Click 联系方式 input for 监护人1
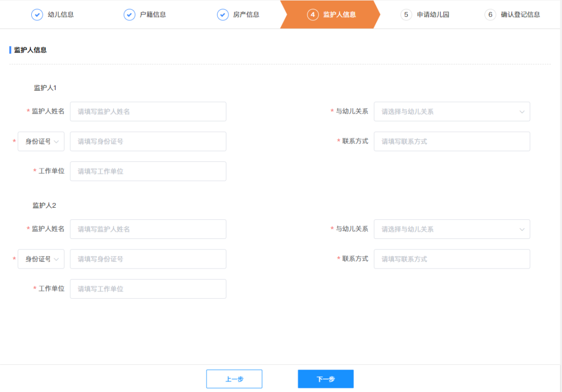The height and width of the screenshot is (392, 562). (451, 142)
